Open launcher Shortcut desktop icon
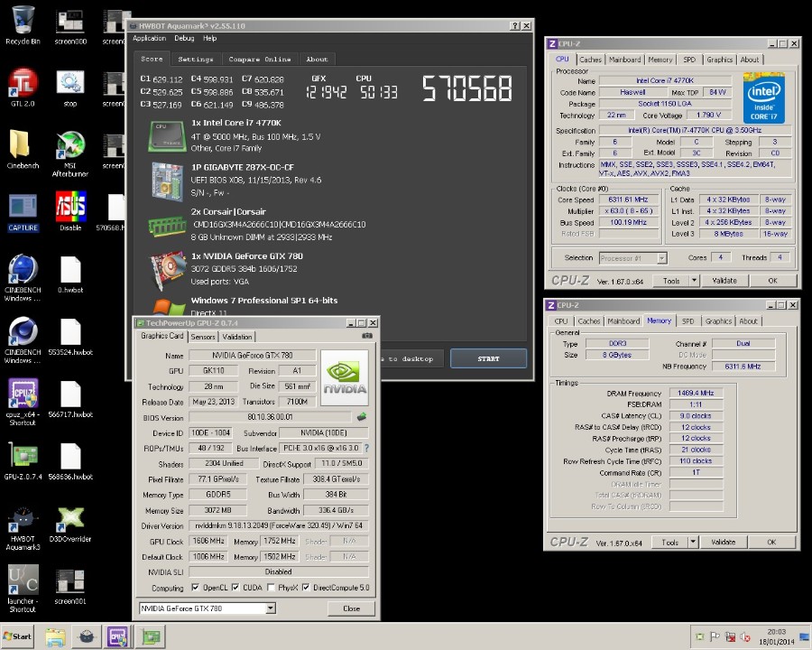The width and height of the screenshot is (812, 650). pyautogui.click(x=23, y=589)
